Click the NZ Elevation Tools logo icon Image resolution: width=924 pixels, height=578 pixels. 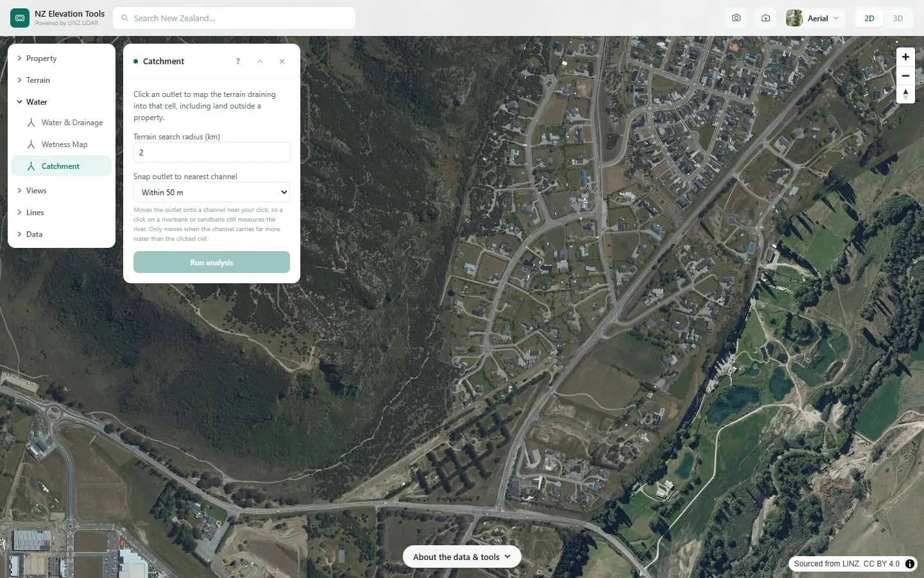click(20, 18)
